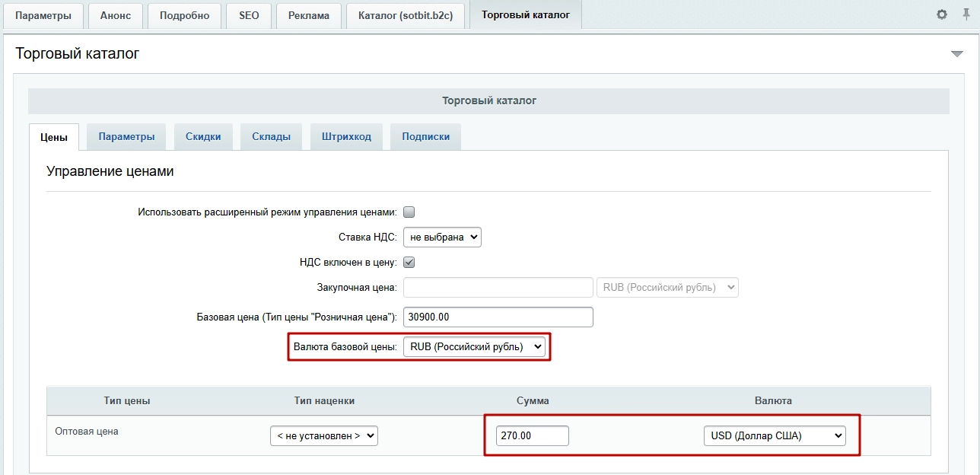Open the inner Параметры tab beside Цены
980x475 pixels.
pos(126,136)
